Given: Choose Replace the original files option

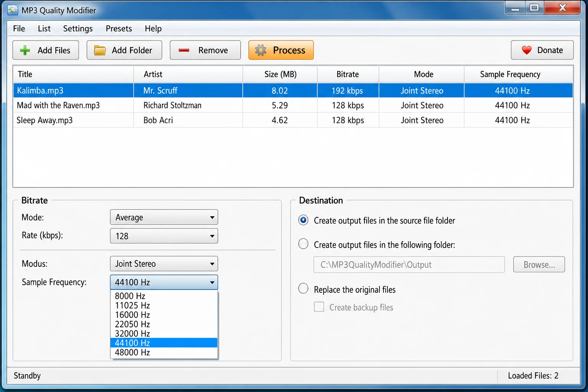Looking at the screenshot, I should point(303,288).
